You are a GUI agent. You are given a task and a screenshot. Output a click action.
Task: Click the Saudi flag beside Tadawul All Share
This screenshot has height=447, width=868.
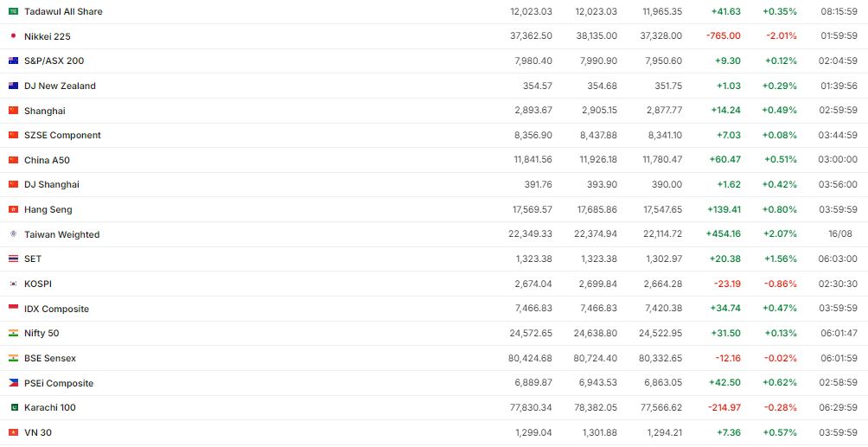[x=13, y=11]
